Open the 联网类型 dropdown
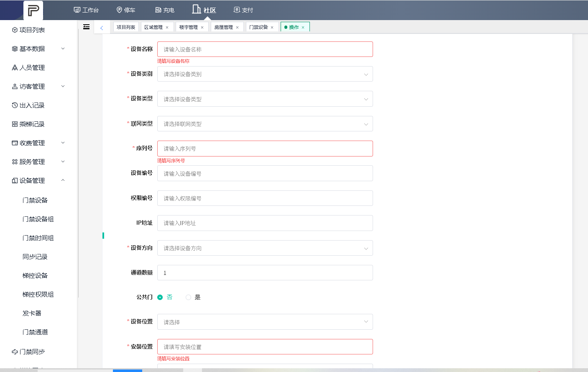Screen dimensions: 588x372 [265, 124]
